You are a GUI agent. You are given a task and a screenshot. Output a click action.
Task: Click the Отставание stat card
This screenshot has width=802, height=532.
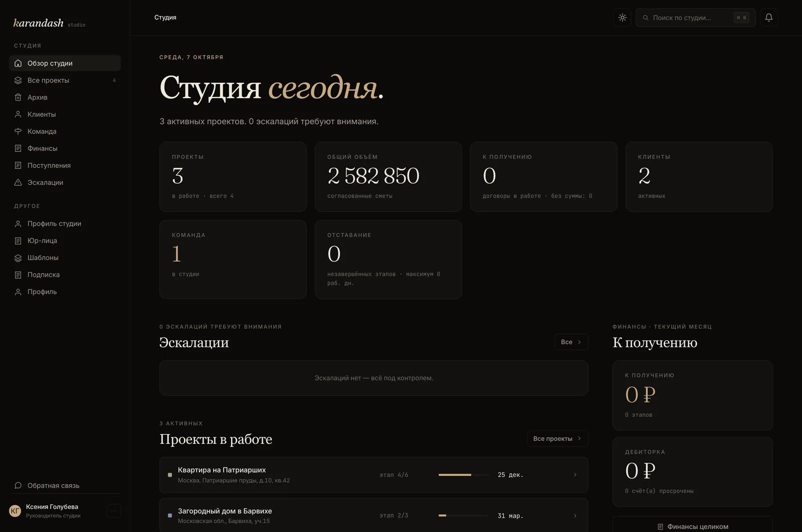[x=388, y=259]
